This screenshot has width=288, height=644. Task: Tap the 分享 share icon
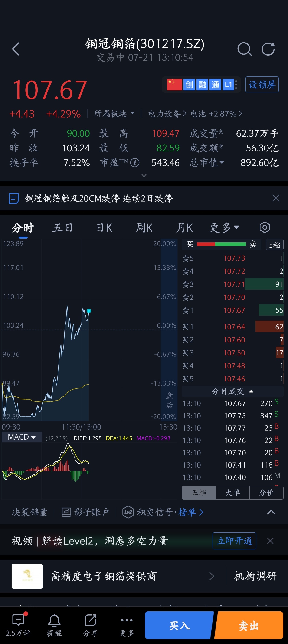pyautogui.click(x=91, y=625)
